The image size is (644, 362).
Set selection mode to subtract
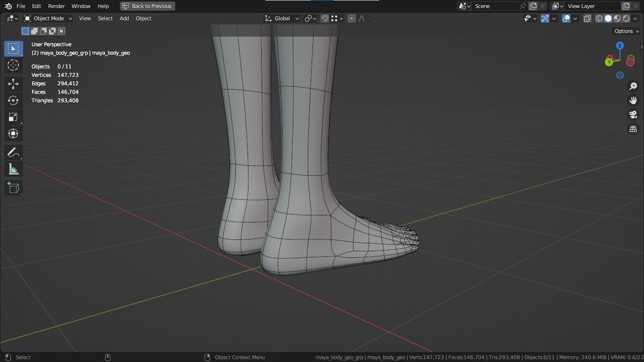pyautogui.click(x=43, y=31)
